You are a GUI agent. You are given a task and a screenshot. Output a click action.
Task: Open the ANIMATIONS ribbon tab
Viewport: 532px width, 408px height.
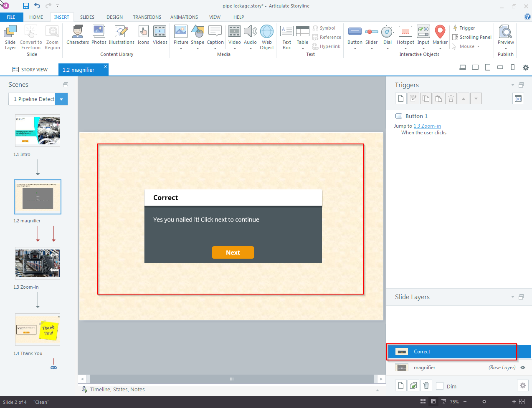(x=184, y=17)
